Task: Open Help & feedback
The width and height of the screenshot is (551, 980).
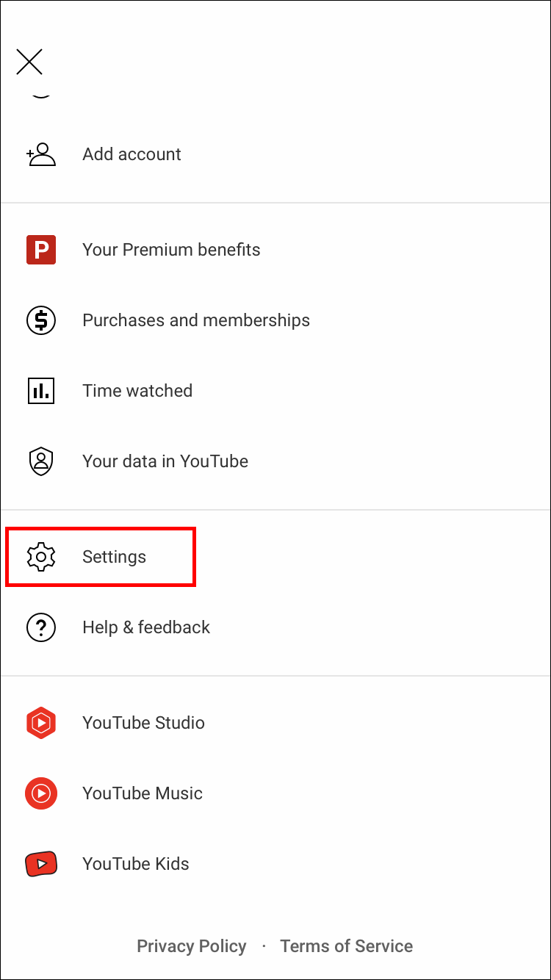Action: click(146, 627)
